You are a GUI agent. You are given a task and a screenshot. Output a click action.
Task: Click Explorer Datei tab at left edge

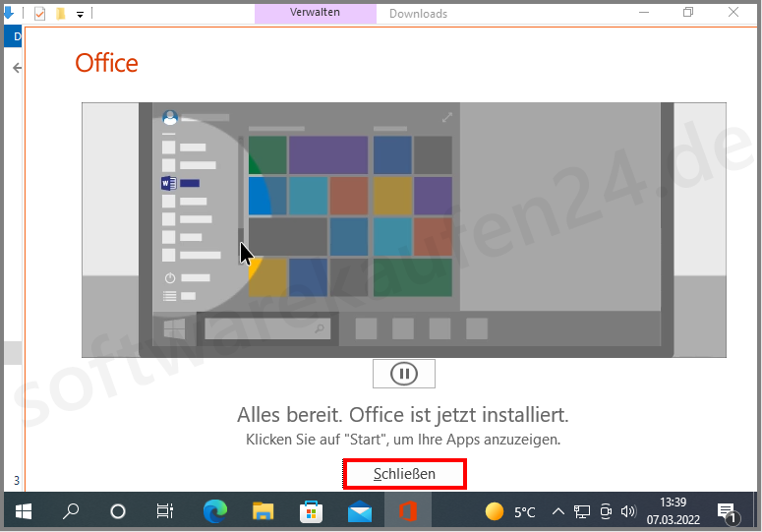14,36
